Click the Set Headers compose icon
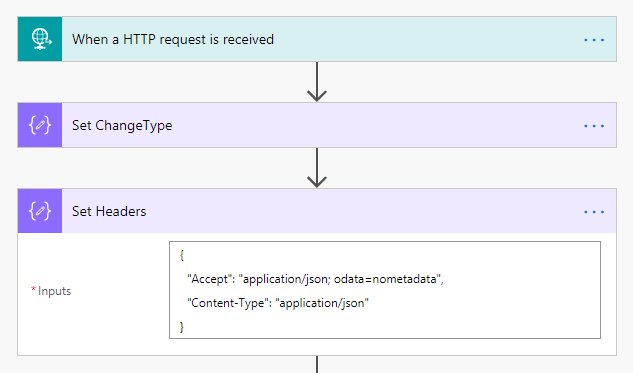633x373 pixels. pos(40,211)
